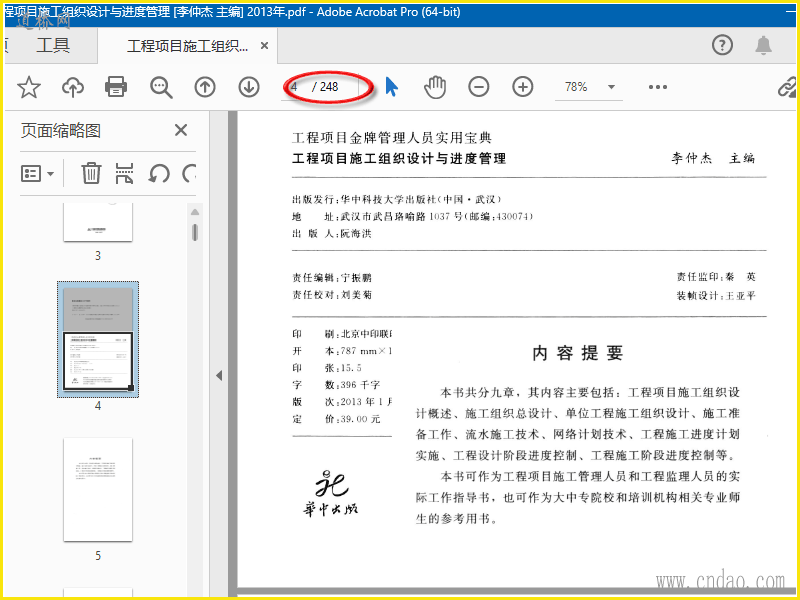Click the 装帧设计:王亚平 text
This screenshot has height=600, width=800.
click(716, 295)
